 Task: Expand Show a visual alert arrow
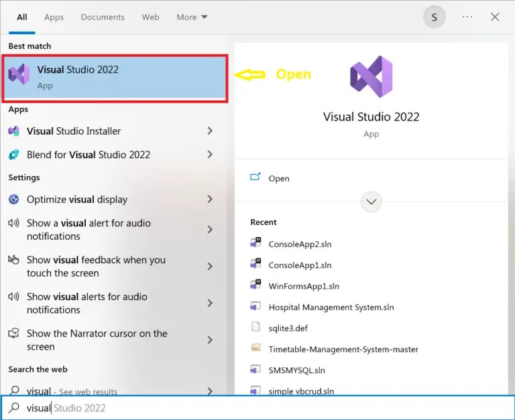pos(210,229)
